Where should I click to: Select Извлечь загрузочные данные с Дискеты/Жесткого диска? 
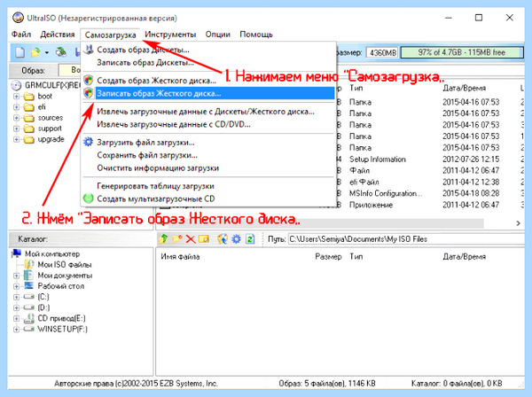click(208, 112)
